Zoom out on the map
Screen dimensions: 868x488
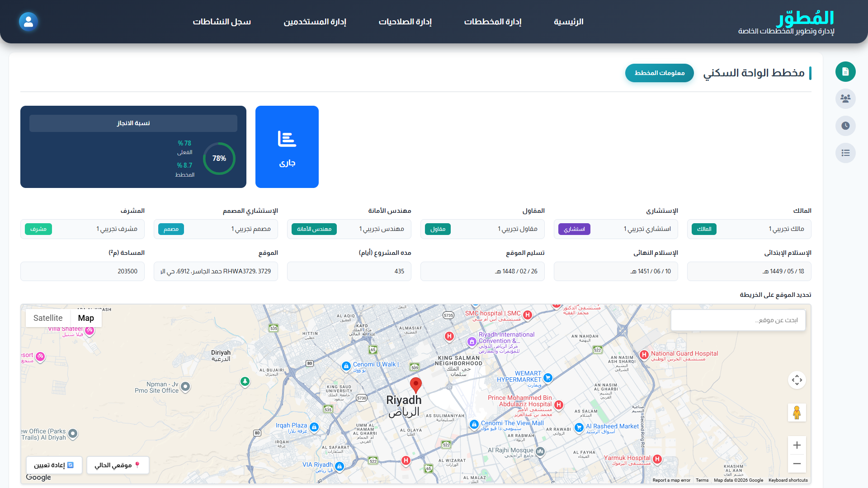(797, 464)
